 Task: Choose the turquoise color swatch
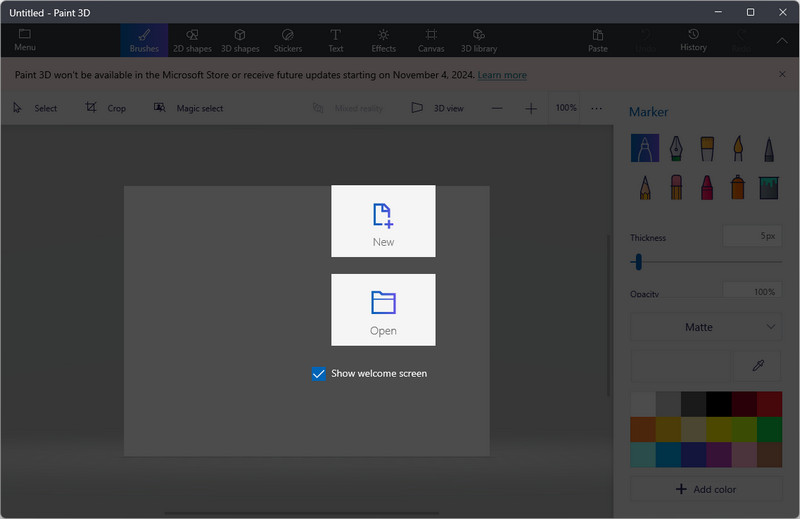pos(643,455)
